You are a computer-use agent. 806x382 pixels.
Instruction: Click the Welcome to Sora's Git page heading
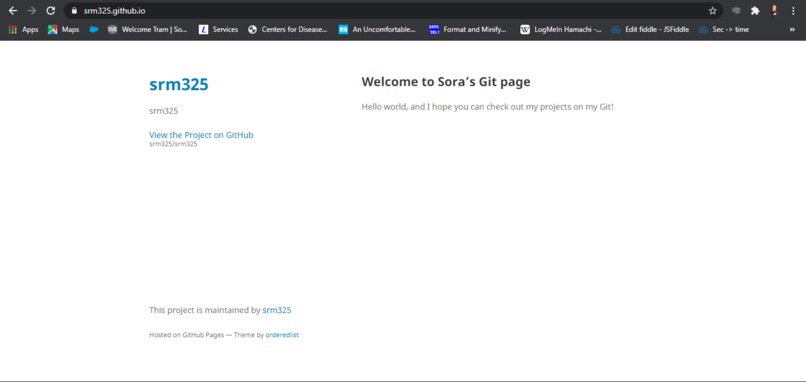pos(446,81)
